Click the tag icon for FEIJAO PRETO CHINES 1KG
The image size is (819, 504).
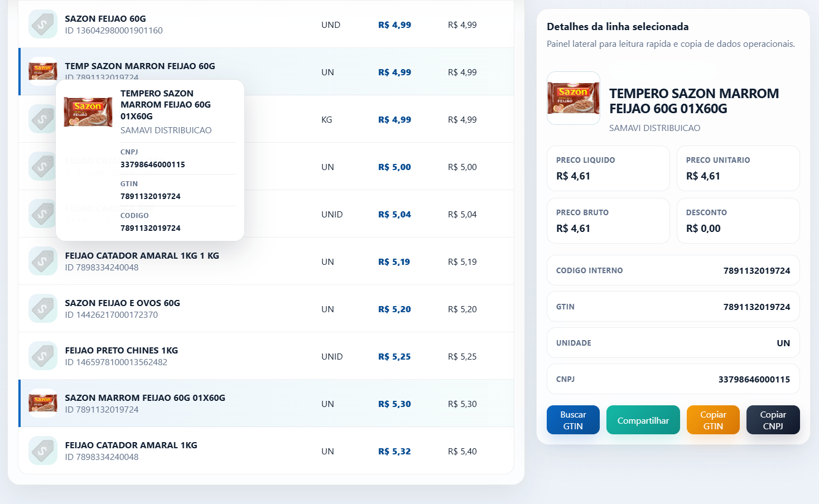[43, 356]
